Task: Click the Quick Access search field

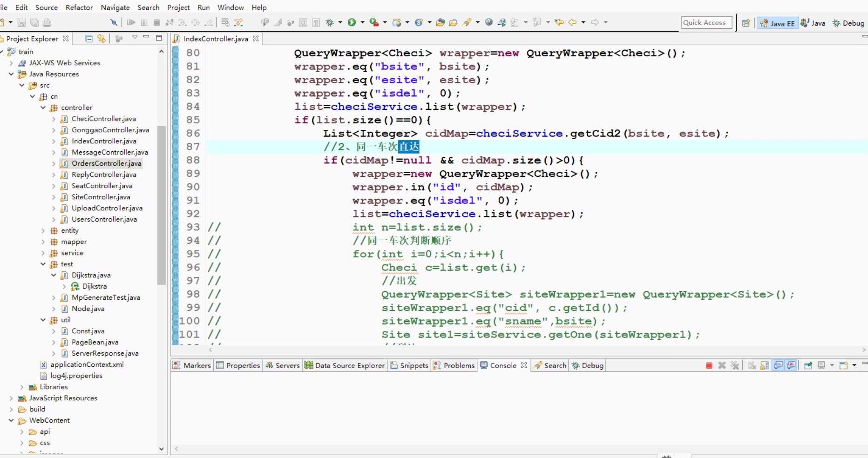Action: 706,22
